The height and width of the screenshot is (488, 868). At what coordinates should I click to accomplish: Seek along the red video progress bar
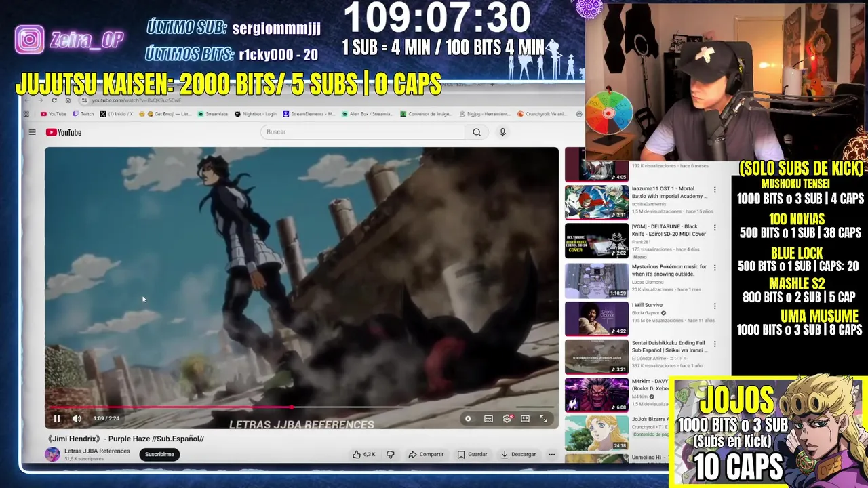tap(302, 407)
